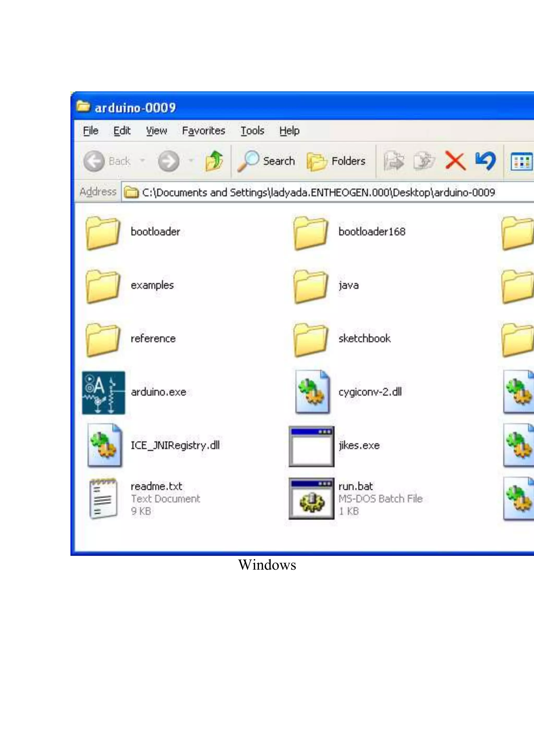Click the address bar path field
534x756 pixels.
(x=328, y=192)
